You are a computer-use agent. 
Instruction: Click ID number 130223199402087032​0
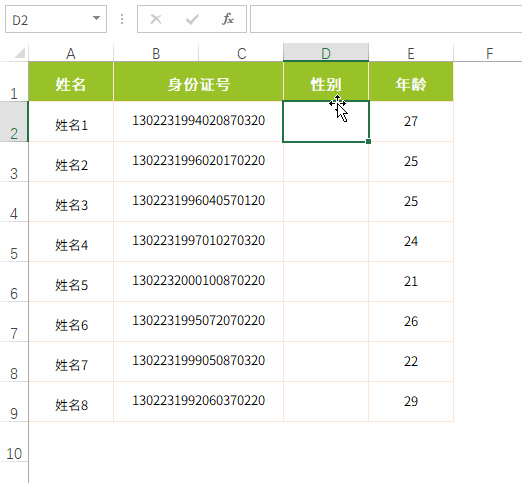tap(199, 120)
